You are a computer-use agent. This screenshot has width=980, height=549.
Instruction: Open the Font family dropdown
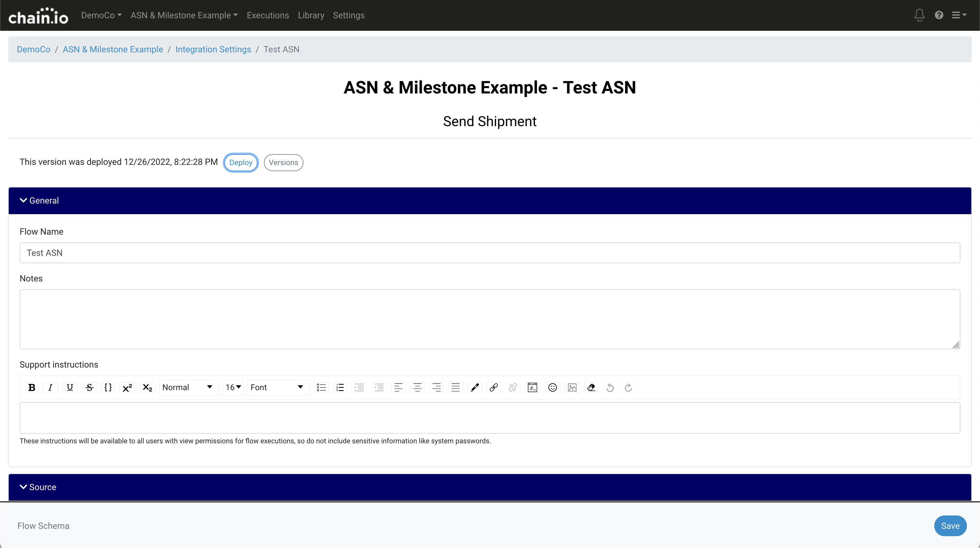pyautogui.click(x=277, y=387)
